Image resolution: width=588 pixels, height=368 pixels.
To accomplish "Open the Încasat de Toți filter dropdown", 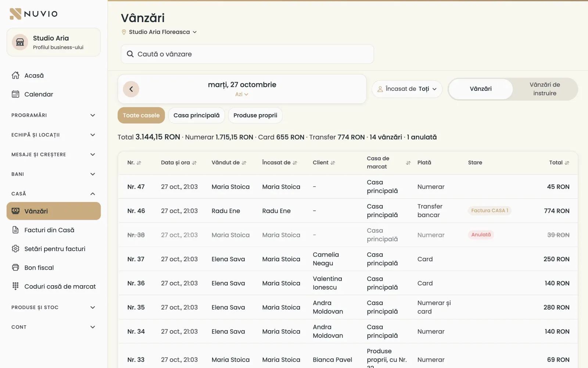I will 407,89.
